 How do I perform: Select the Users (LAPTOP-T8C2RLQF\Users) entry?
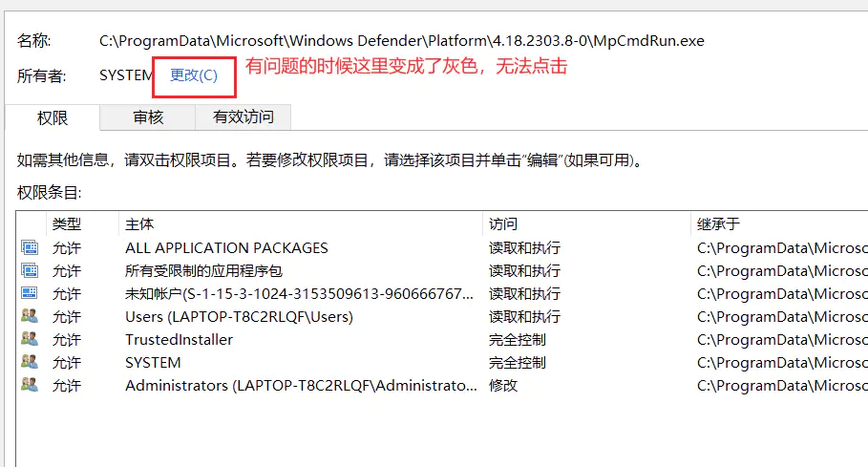click(x=442, y=316)
